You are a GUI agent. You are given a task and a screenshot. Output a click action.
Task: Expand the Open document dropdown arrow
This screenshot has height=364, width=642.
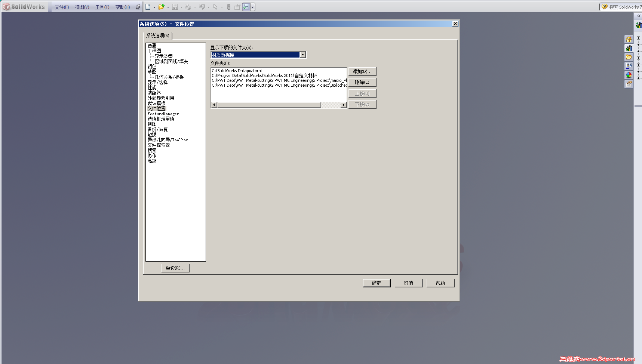click(168, 7)
